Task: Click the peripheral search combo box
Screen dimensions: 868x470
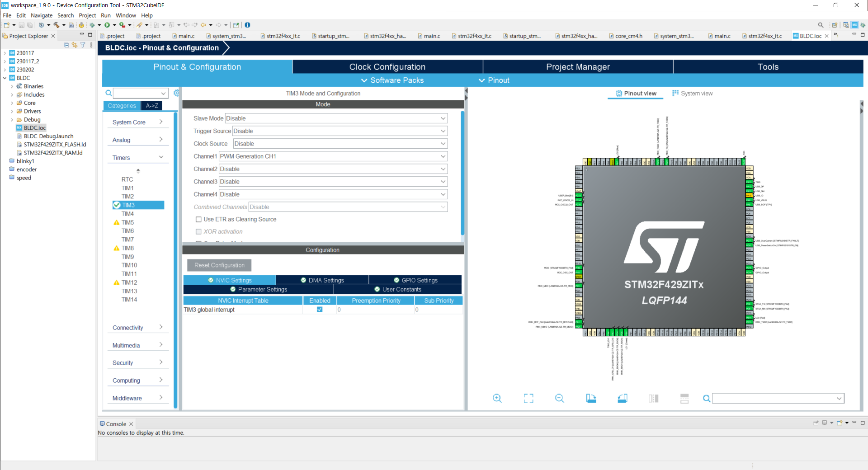Action: [141, 93]
